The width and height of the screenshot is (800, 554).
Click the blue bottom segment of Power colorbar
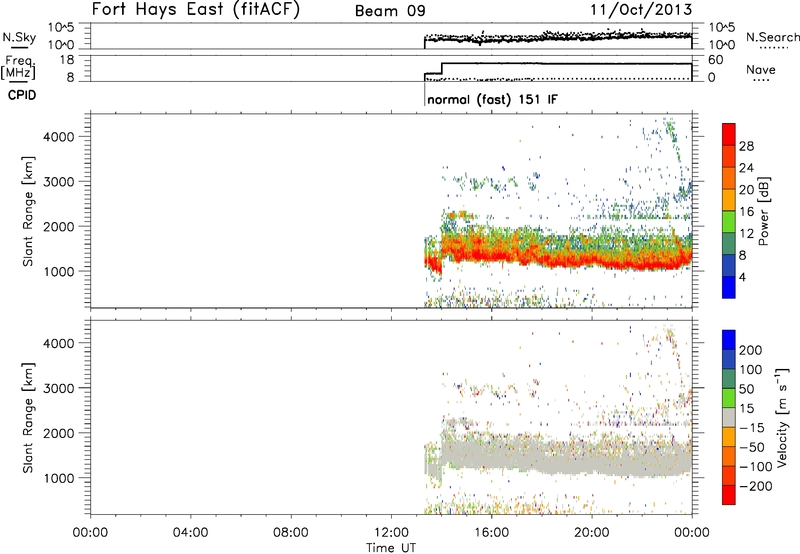729,287
